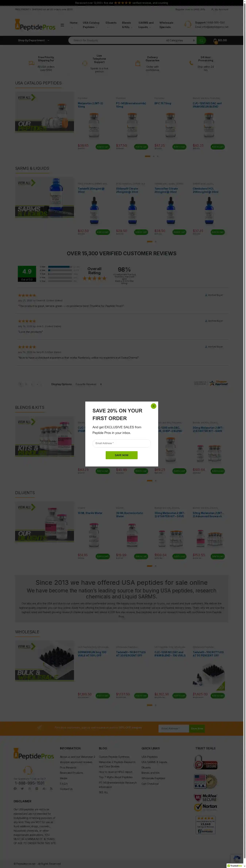
Task: Click the Facebook icon in footer
Action: tap(15, 788)
